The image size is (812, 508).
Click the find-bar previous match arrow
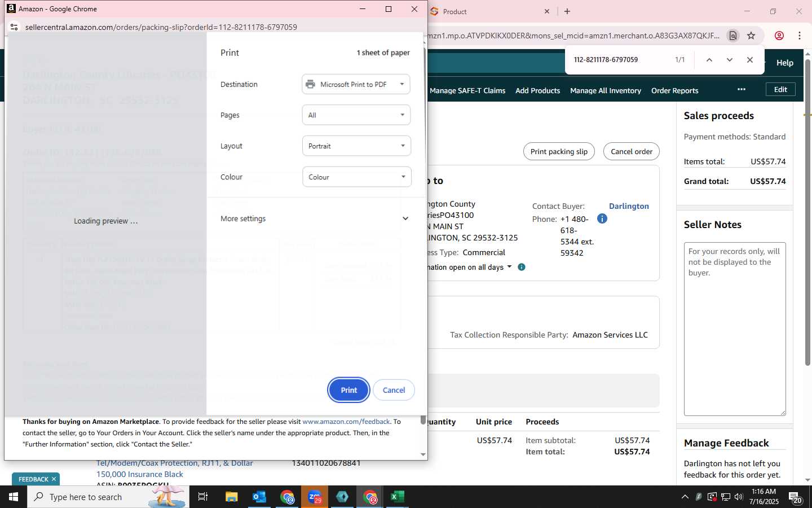pos(709,60)
